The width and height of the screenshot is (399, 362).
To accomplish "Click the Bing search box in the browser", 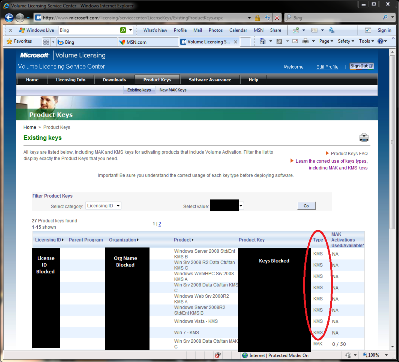I will click(x=333, y=17).
